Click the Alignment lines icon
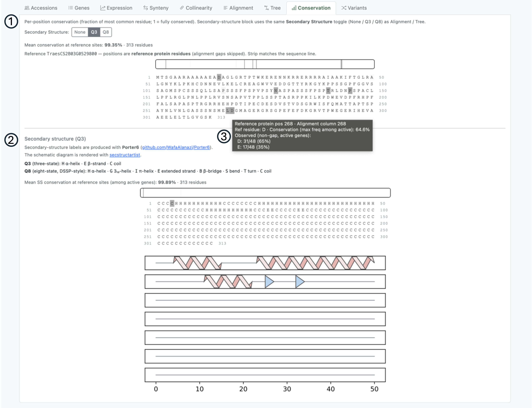The width and height of the screenshot is (532, 408). 225,8
